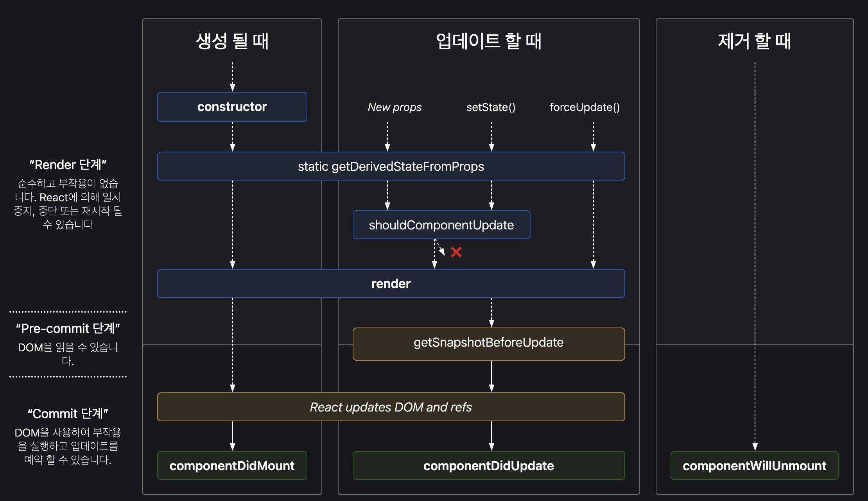The image size is (868, 501).
Task: Select the "Pre-commit 단계" phase title
Action: [68, 328]
